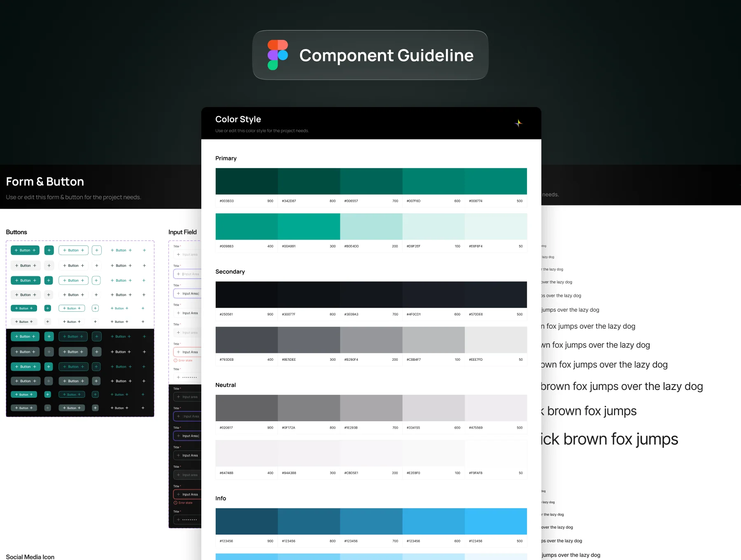The height and width of the screenshot is (560, 741).
Task: Select the Secondary 900 swatch #250561
Action: (247, 294)
